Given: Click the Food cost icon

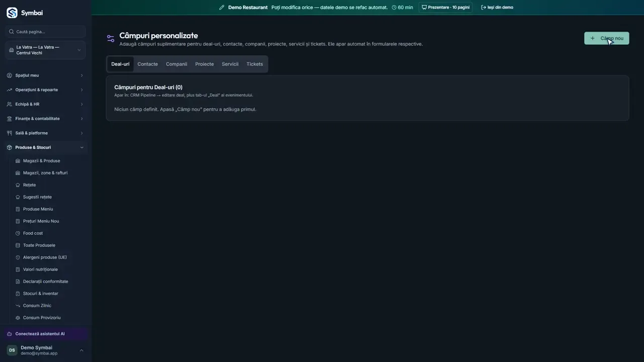Looking at the screenshot, I should (18, 233).
